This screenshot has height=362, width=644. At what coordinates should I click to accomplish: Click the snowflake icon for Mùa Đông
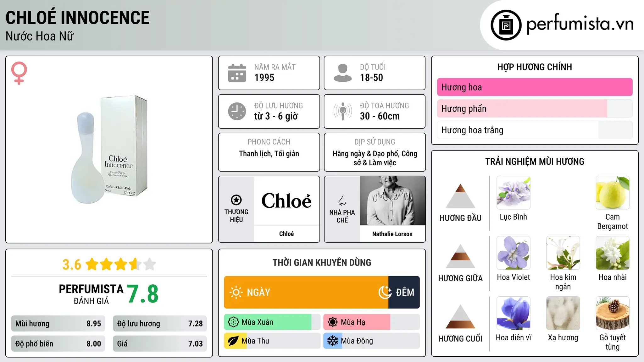tap(333, 341)
